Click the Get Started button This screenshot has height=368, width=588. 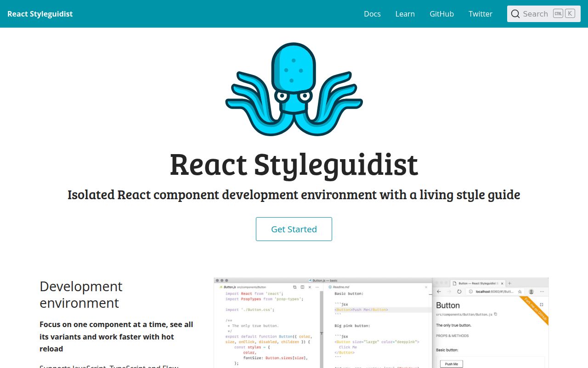[294, 229]
